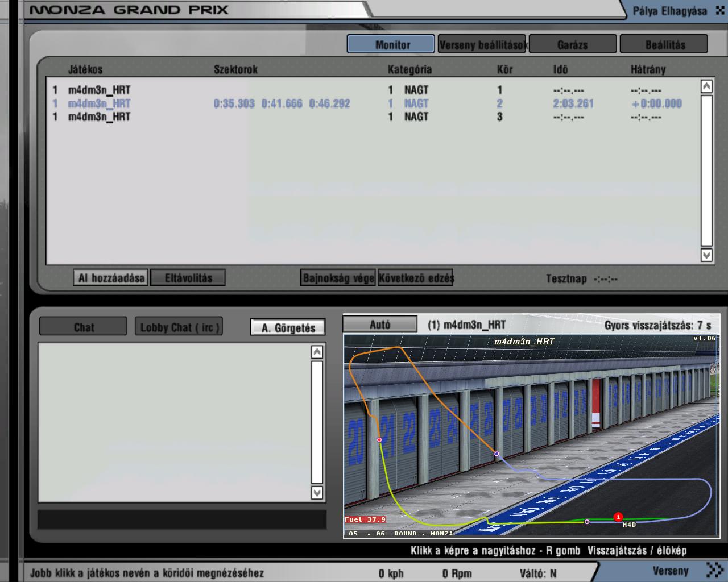
Task: Switch to the Chat tab
Action: pos(83,327)
